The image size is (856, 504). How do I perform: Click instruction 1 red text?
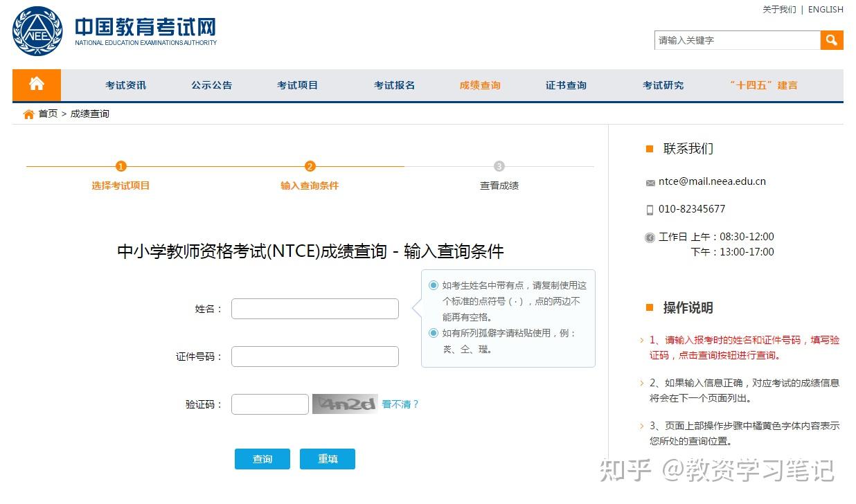tap(744, 348)
